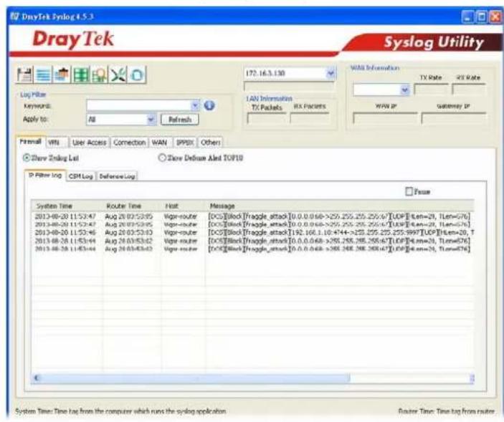Screen dimensions: 504x422
Task: Open the router IP 172.16.3.130 dropdown
Action: pos(331,74)
